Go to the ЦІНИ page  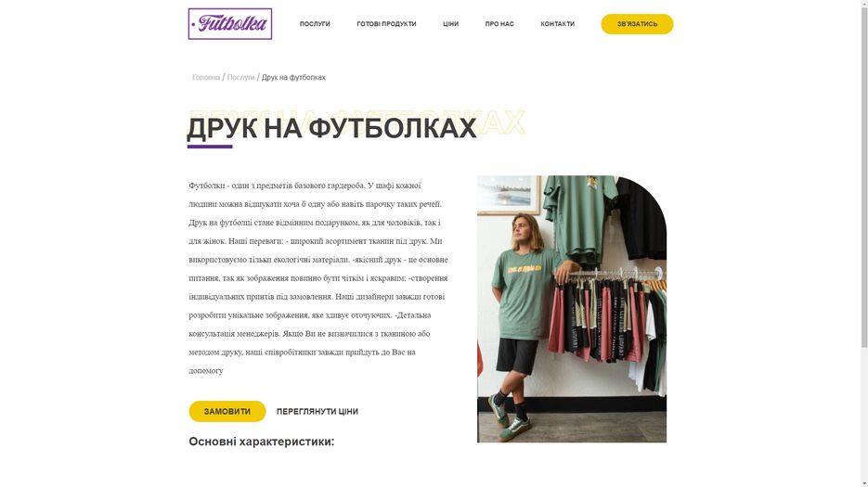pyautogui.click(x=450, y=24)
